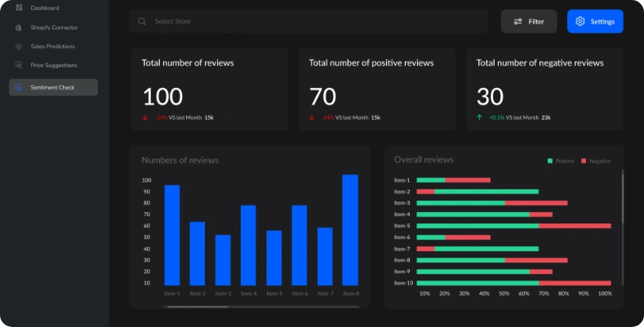Screen dimensions: 644x327
Task: Open the Sentiment Check menu item
Action: point(53,87)
